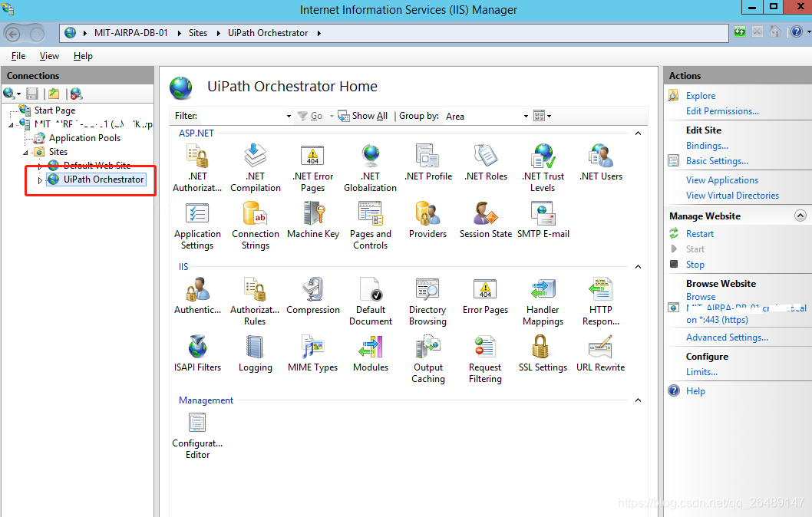Open the Group by Area dropdown

pos(526,116)
